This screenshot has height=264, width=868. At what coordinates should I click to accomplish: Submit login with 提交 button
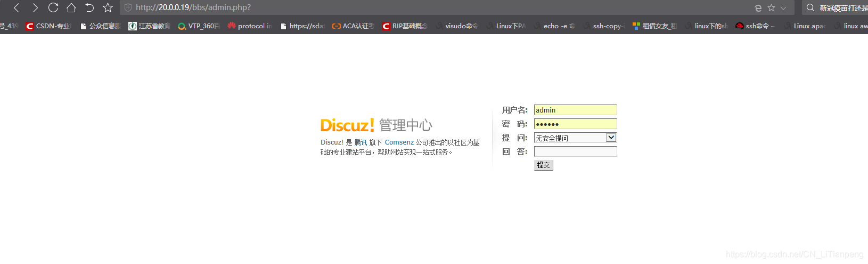pos(544,165)
